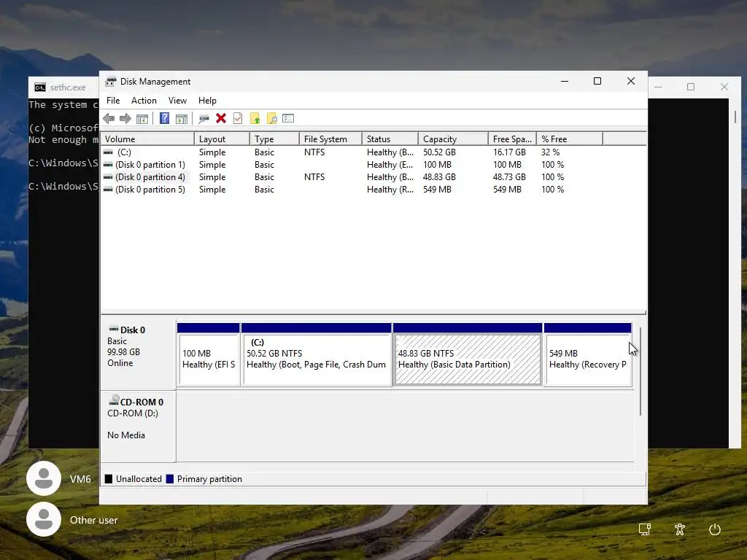Click the sethc.exe window title

(68, 87)
